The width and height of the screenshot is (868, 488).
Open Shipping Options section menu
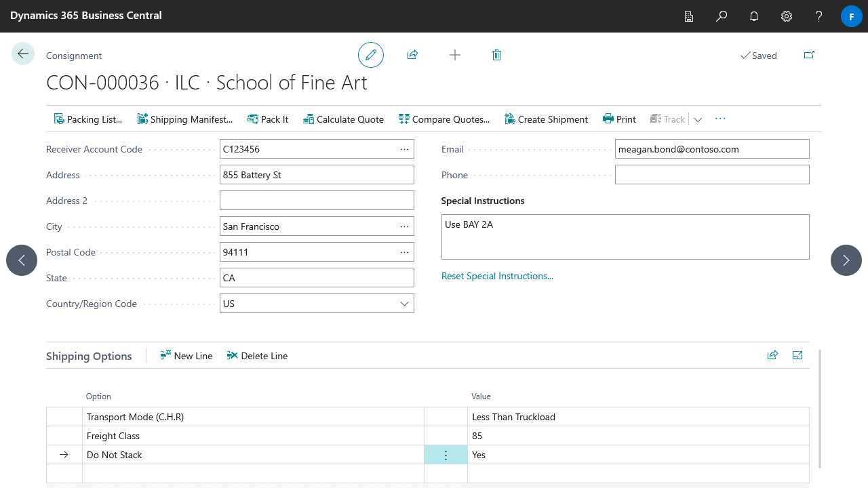point(89,357)
